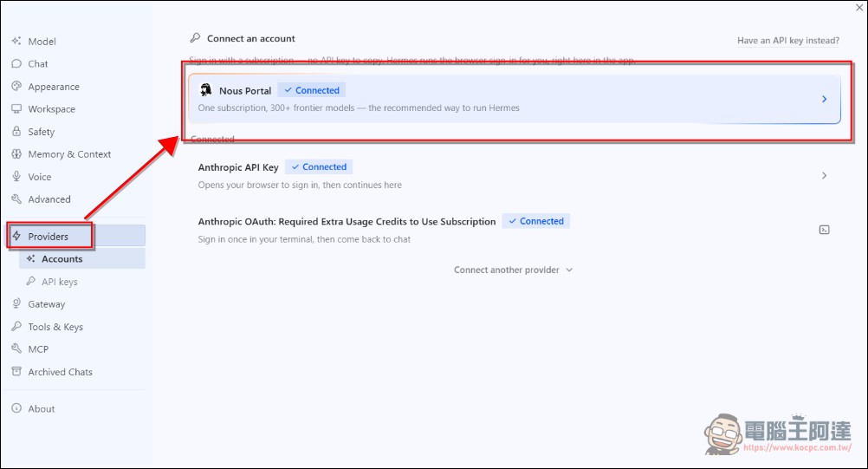The width and height of the screenshot is (868, 469).
Task: Expand the Connect another provider dropdown
Action: click(513, 270)
